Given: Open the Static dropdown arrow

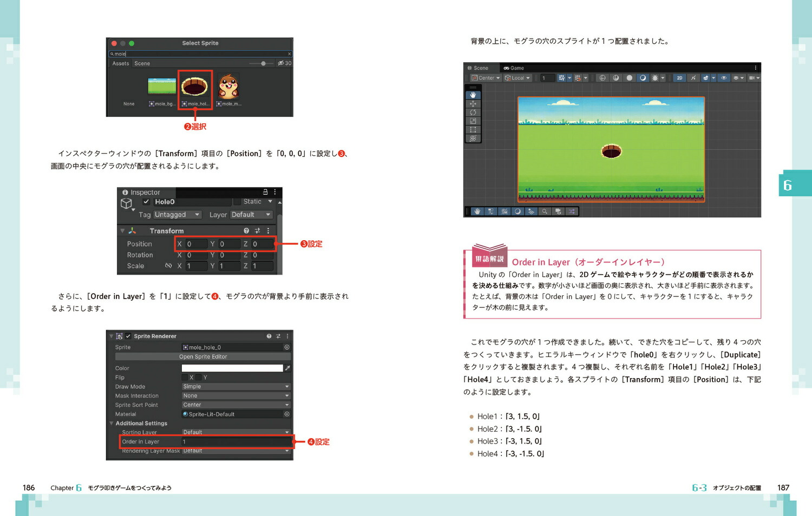Looking at the screenshot, I should (270, 202).
